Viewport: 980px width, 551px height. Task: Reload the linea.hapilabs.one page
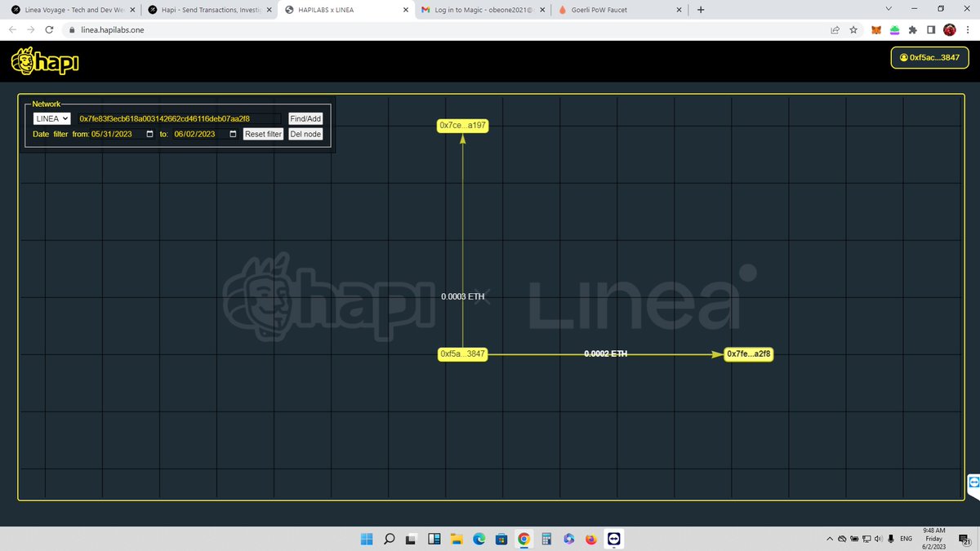click(x=50, y=29)
